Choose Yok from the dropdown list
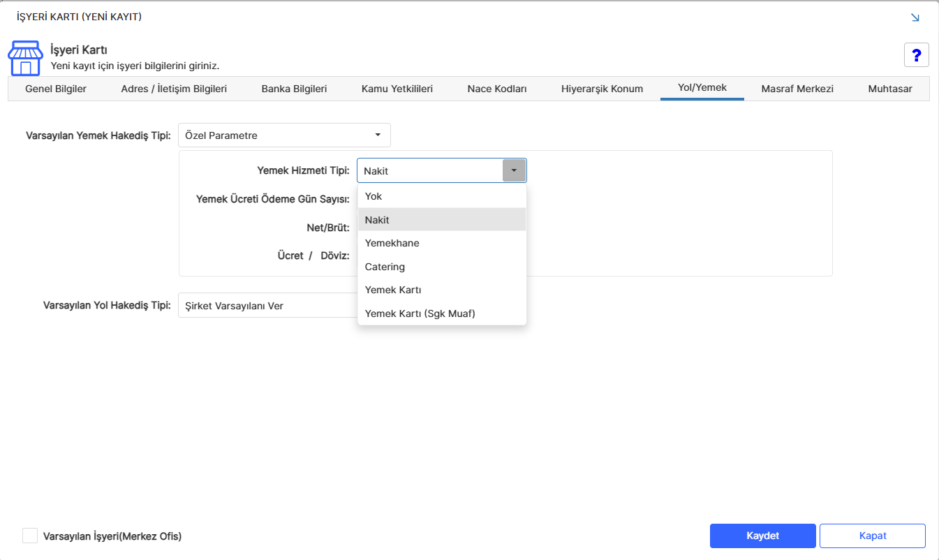Image resolution: width=939 pixels, height=560 pixels. click(442, 196)
